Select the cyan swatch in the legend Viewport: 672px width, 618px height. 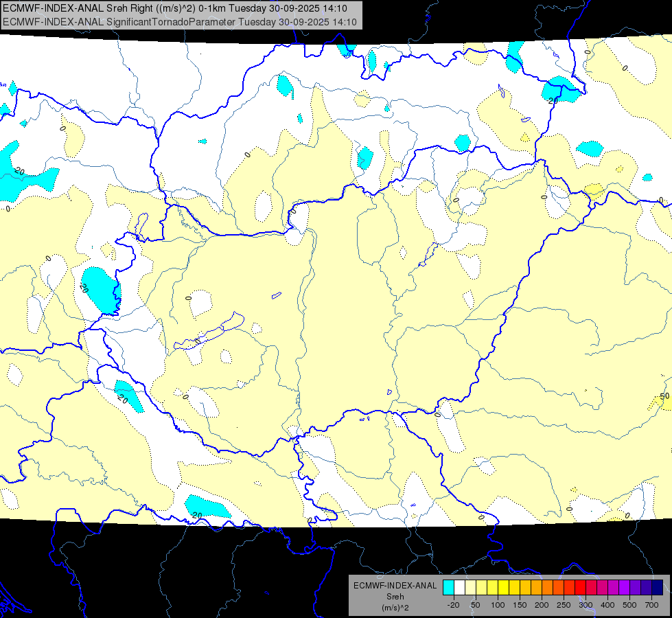tap(448, 587)
